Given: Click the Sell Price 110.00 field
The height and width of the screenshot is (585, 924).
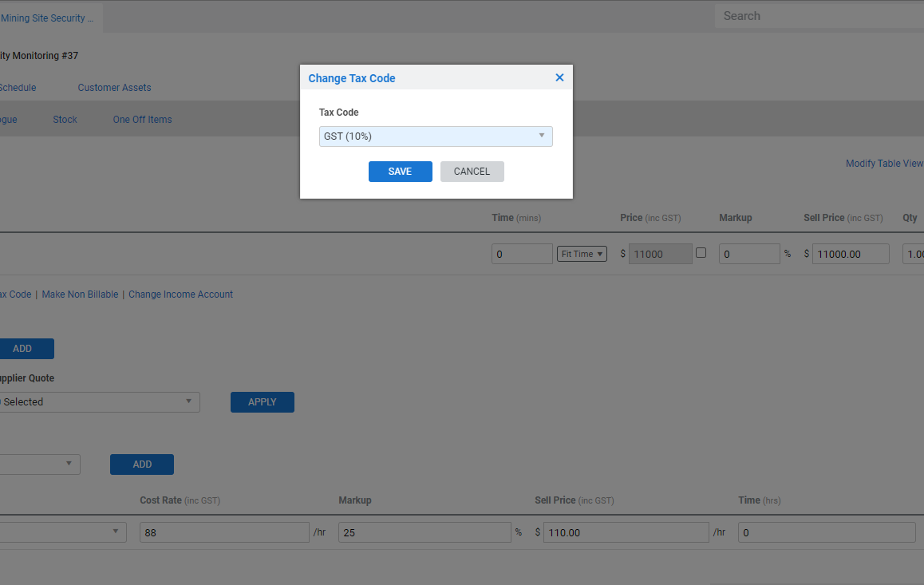Looking at the screenshot, I should point(626,532).
